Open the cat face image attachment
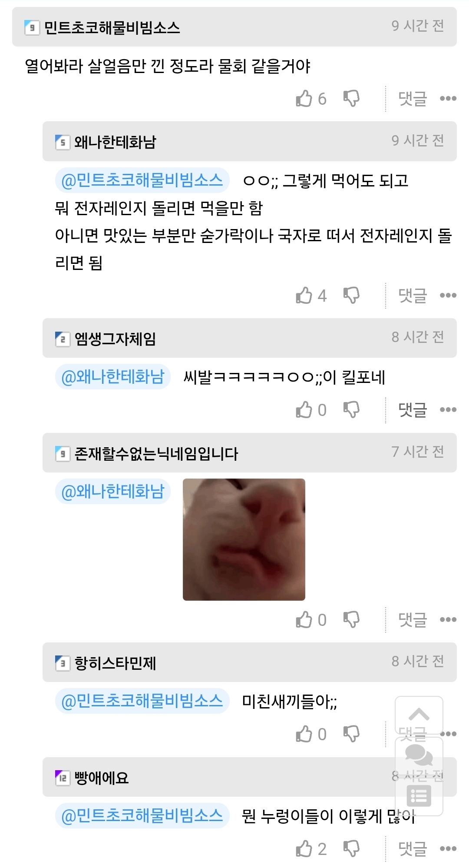469x868 pixels. (244, 539)
